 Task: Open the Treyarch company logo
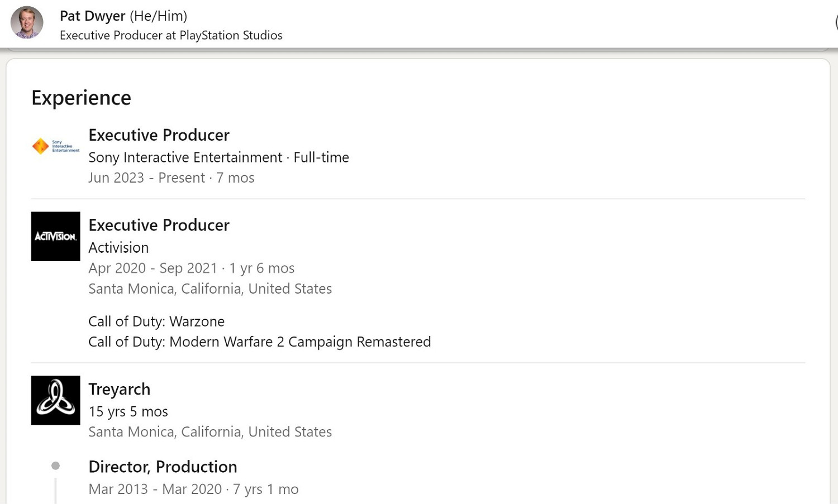click(55, 400)
